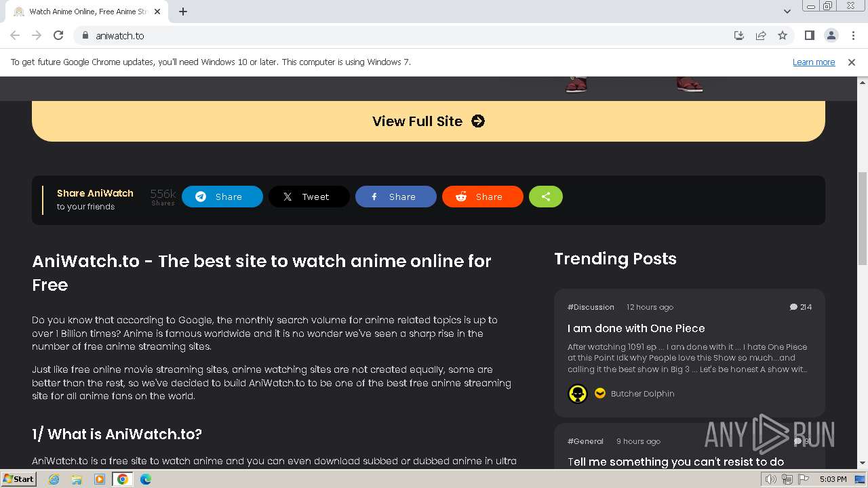Click View Full Site button
The image size is (868, 488).
(429, 121)
